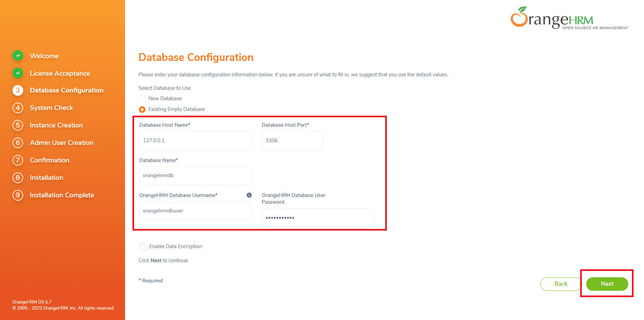Click the Next button
Viewport: 644px width, 320px height.
607,284
